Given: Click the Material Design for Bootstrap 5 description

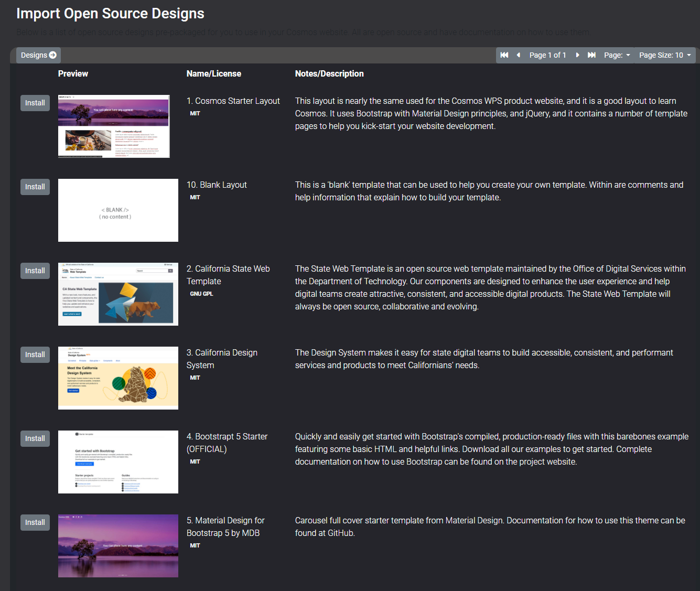Looking at the screenshot, I should coord(490,526).
